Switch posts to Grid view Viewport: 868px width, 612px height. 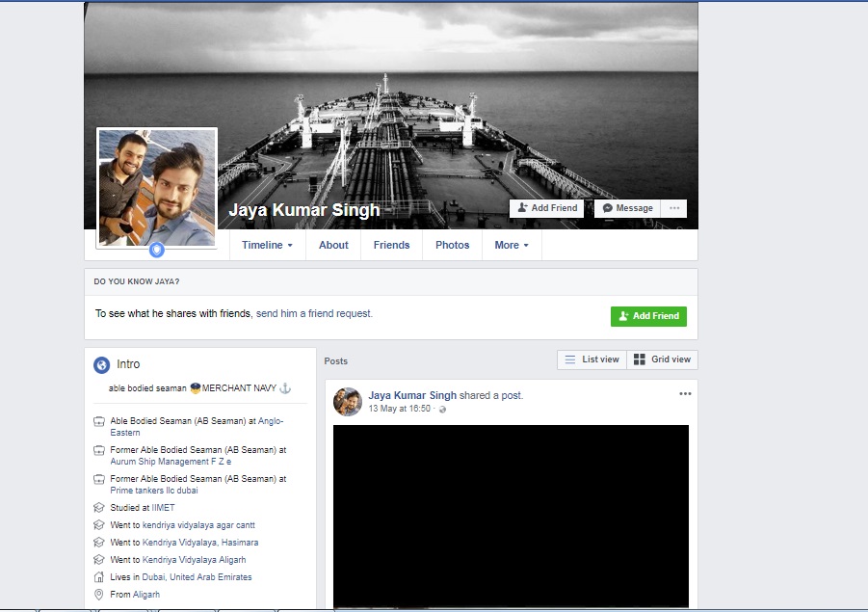(x=662, y=359)
